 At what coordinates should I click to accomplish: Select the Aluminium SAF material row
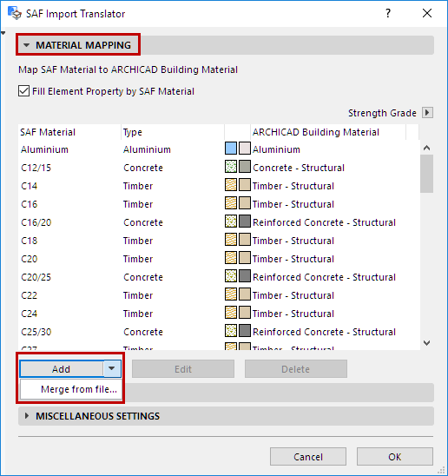(x=219, y=149)
